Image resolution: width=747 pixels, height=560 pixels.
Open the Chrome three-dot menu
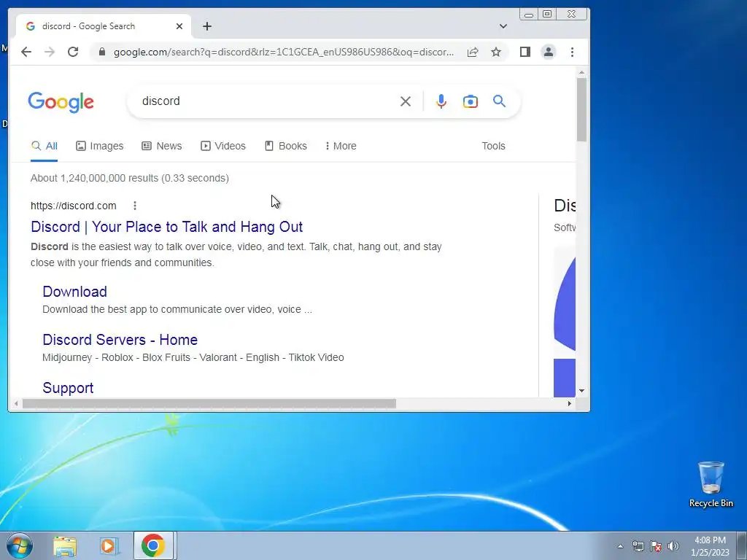pyautogui.click(x=572, y=52)
